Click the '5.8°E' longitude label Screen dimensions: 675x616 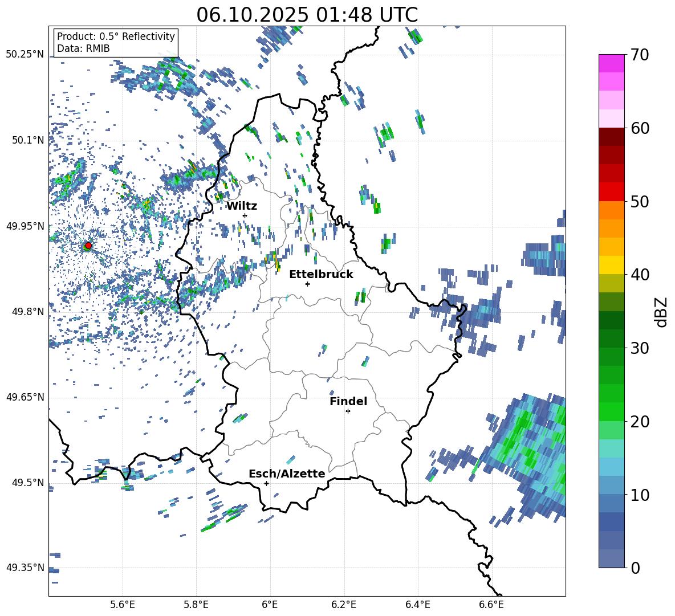196,605
